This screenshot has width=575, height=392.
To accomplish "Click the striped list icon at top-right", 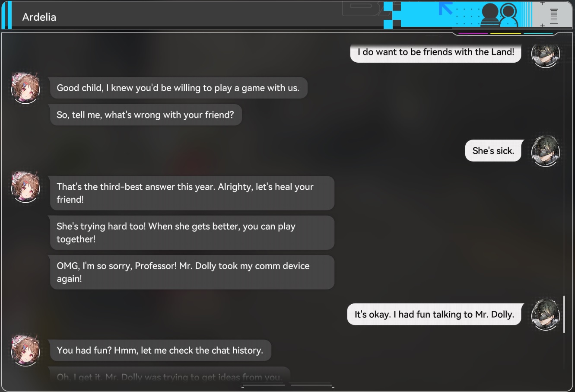I will click(554, 16).
